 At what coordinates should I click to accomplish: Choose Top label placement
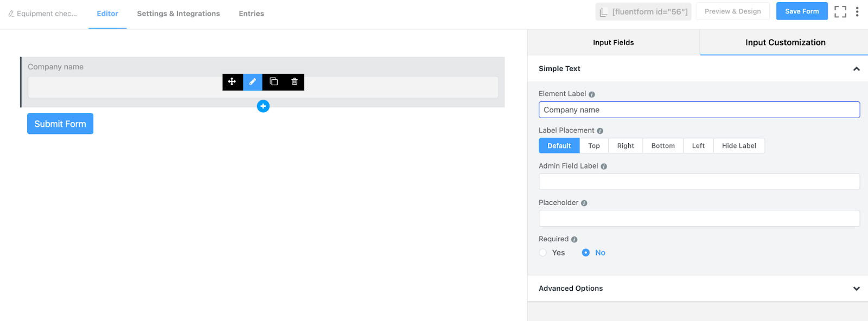point(594,146)
